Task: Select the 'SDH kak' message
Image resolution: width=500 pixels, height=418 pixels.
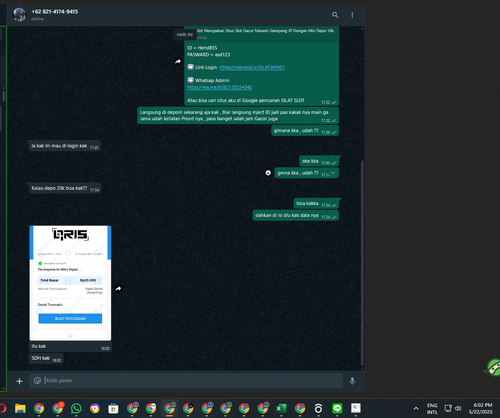Action: (46, 358)
